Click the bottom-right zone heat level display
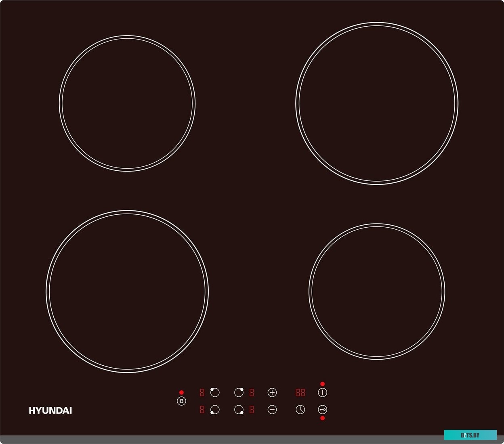The image size is (504, 444). click(252, 410)
